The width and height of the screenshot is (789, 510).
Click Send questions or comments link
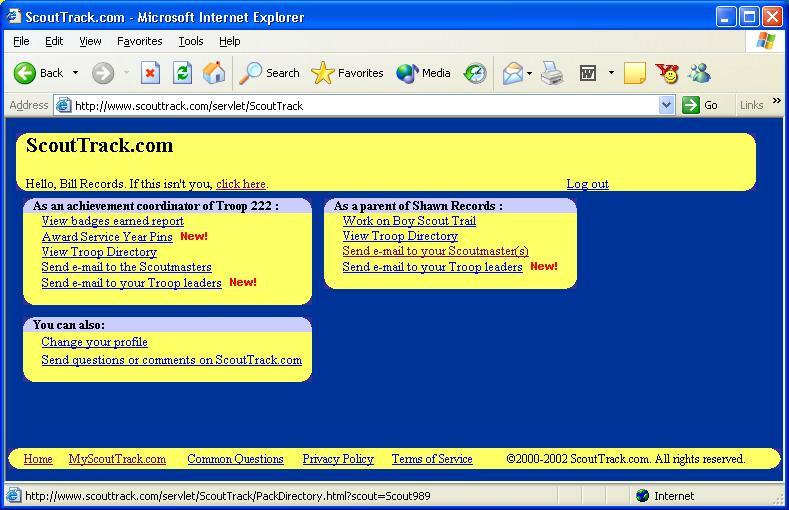pyautogui.click(x=172, y=360)
